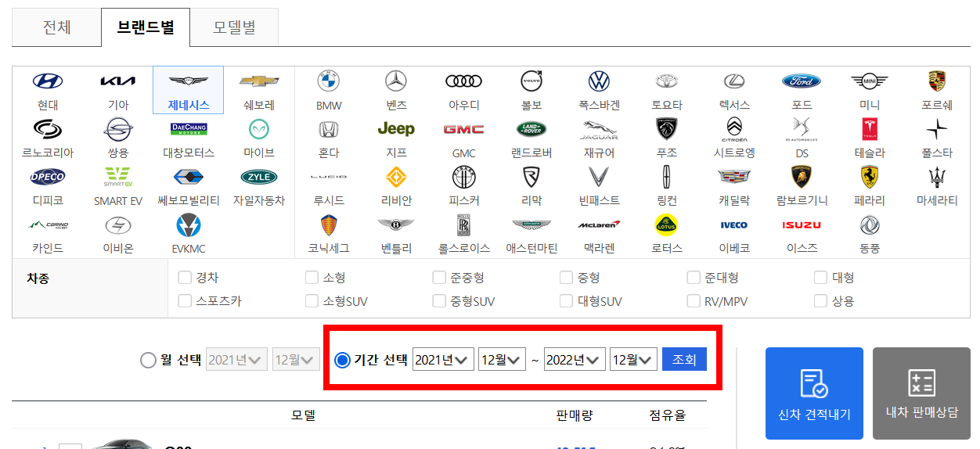
Task: Open the start month dropdown of period
Action: click(502, 360)
